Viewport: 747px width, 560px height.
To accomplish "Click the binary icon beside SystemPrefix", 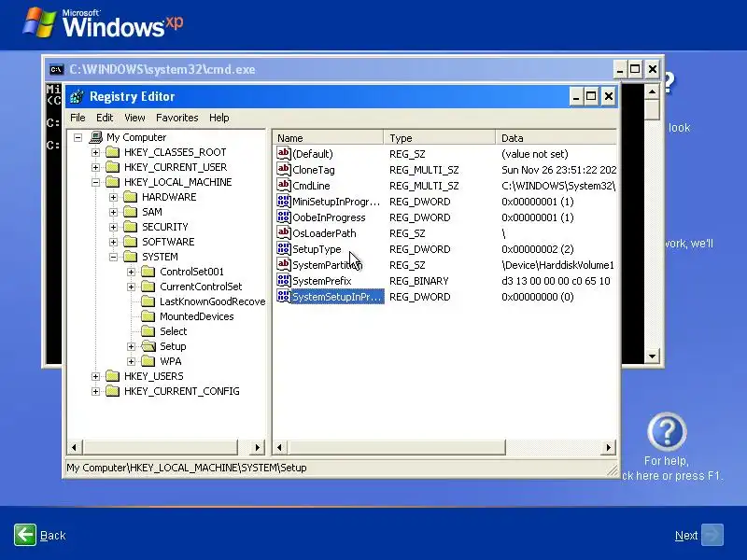I will coord(284,281).
